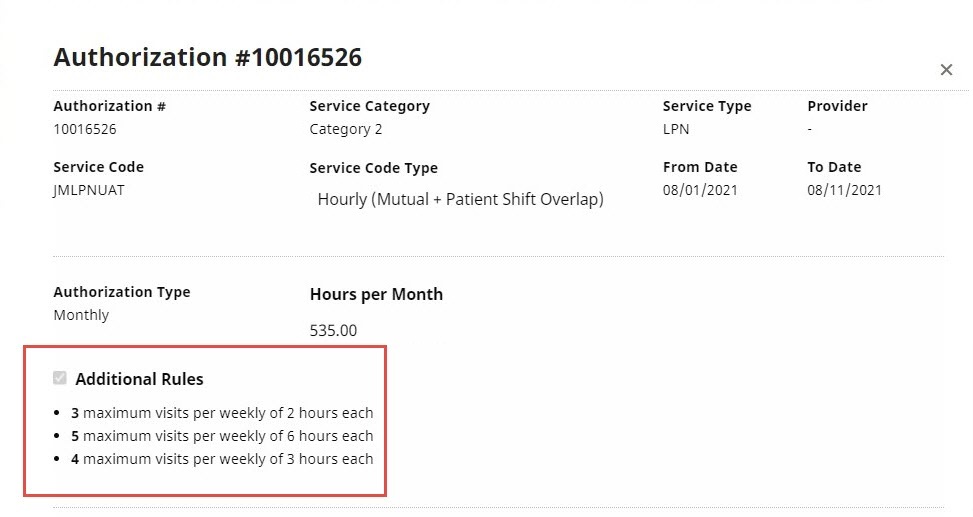Click the Service Code Type label
This screenshot has width=973, height=517.
[x=374, y=168]
